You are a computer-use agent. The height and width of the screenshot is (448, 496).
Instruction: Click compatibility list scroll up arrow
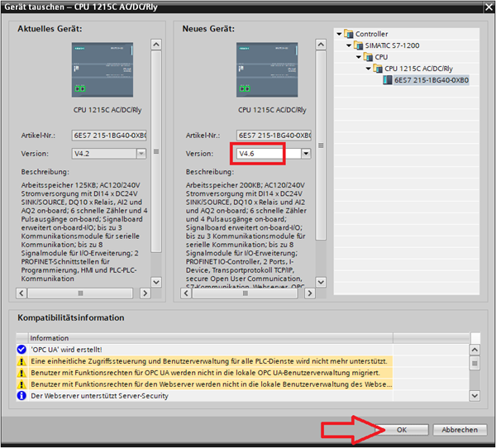coord(475,350)
